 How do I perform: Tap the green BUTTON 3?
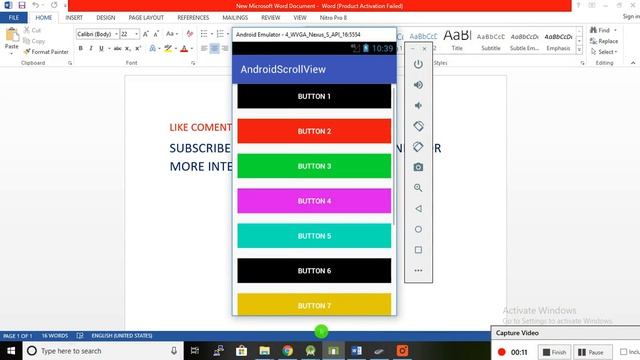[314, 166]
